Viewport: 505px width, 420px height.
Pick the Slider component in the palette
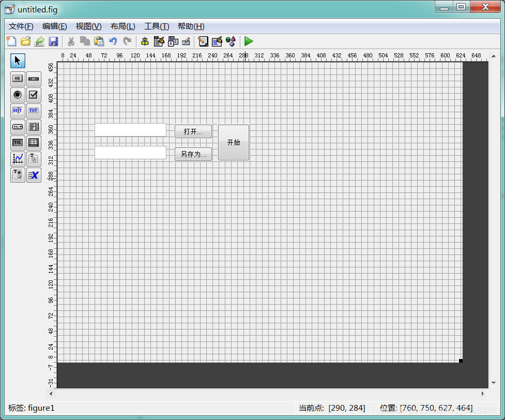(34, 79)
